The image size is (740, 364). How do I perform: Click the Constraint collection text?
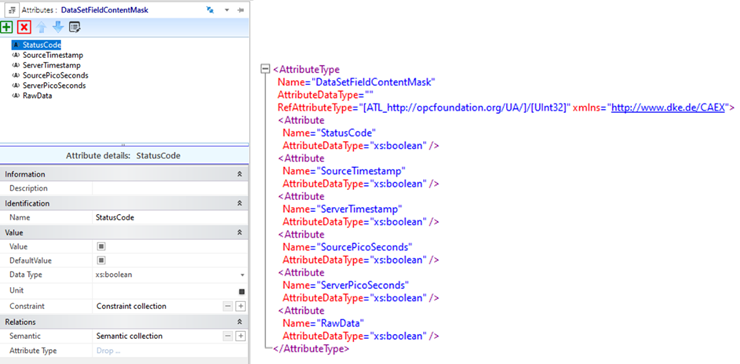(x=131, y=306)
